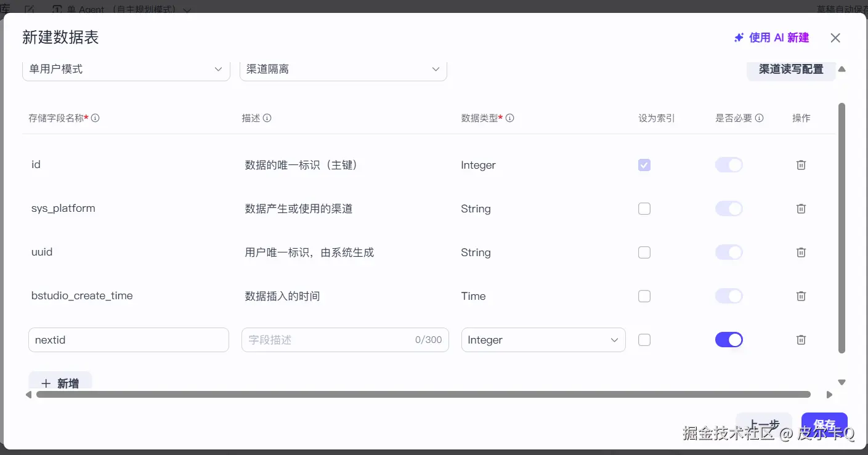Click the id field name

tap(36, 164)
